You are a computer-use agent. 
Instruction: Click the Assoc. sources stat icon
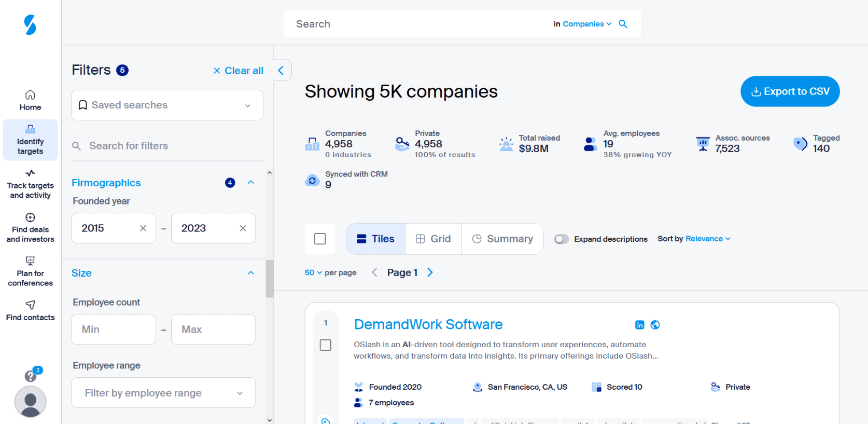point(703,144)
